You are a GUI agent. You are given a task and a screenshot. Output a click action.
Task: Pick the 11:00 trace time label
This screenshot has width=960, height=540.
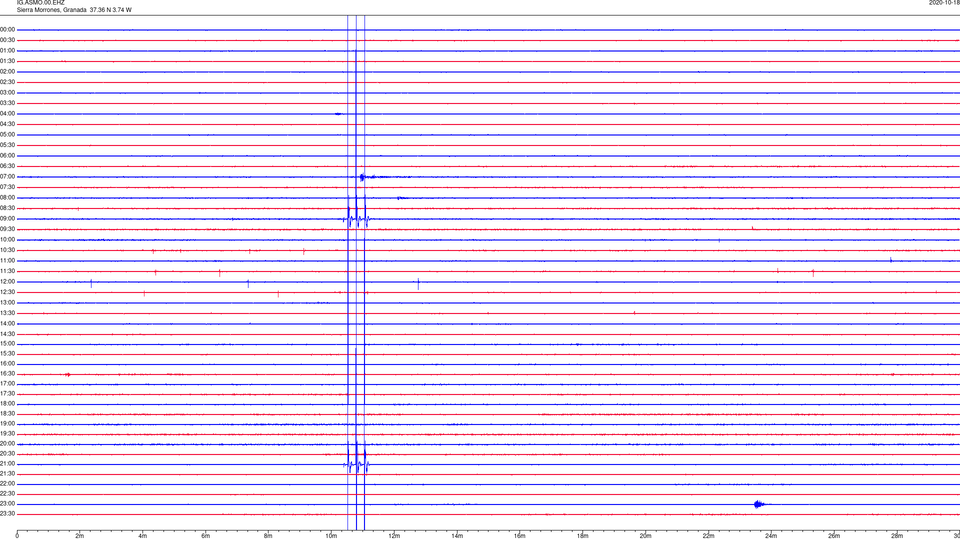click(8, 261)
